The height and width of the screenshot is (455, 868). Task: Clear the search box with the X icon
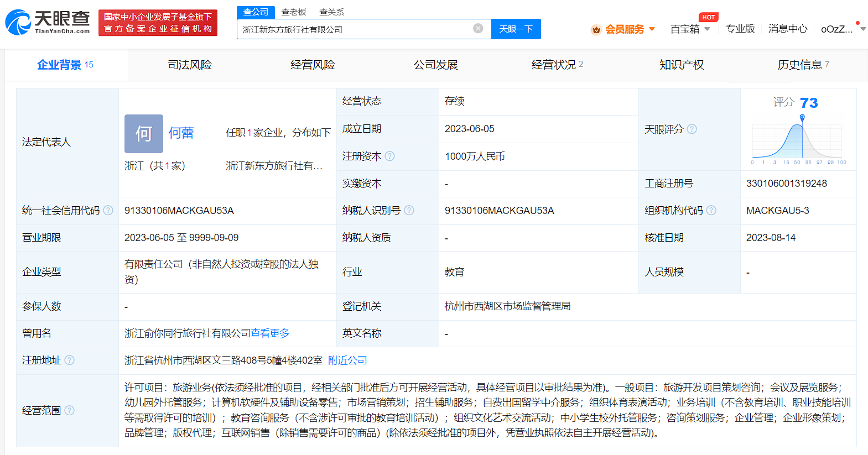[479, 28]
